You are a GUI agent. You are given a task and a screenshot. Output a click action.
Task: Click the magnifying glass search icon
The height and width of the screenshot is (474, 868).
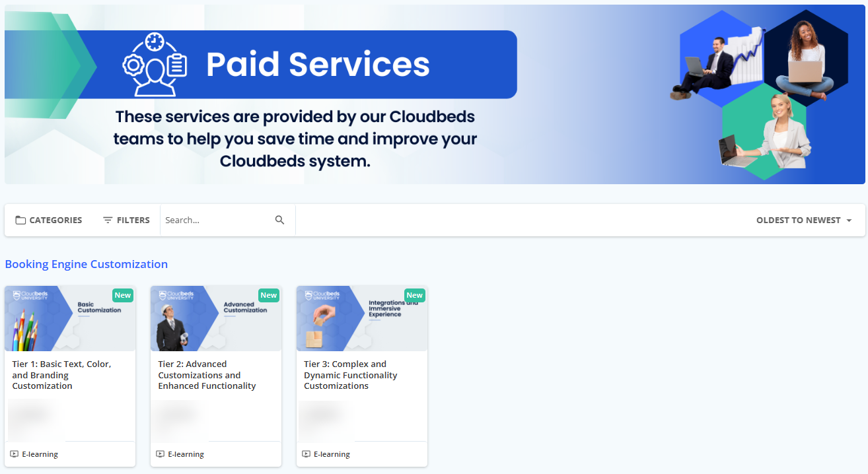pos(280,220)
